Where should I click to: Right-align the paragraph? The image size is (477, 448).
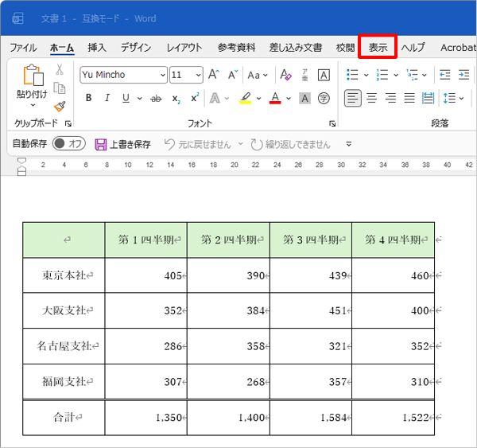click(390, 98)
